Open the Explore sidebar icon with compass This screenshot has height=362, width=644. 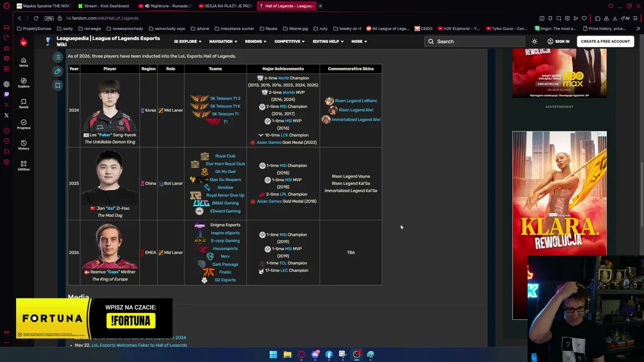24,82
